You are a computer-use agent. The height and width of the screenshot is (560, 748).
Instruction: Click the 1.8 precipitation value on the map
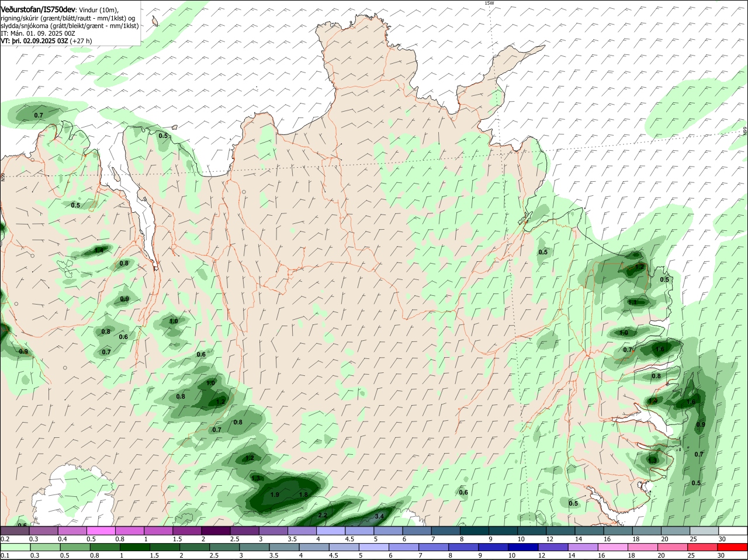(303, 495)
